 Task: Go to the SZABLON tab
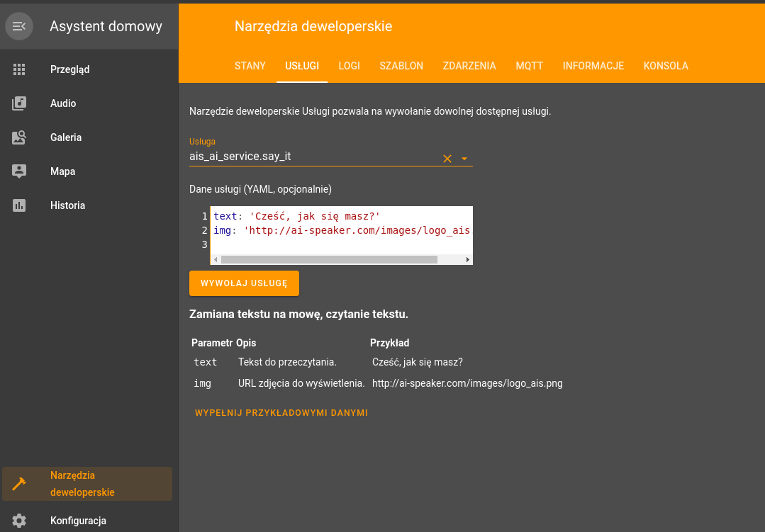[401, 66]
